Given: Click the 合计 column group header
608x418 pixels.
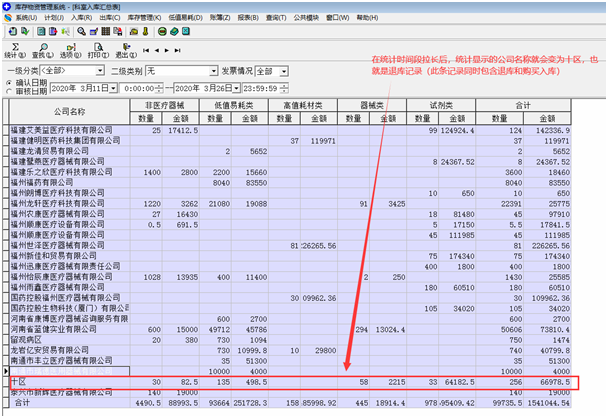Looking at the screenshot, I should click(523, 105).
